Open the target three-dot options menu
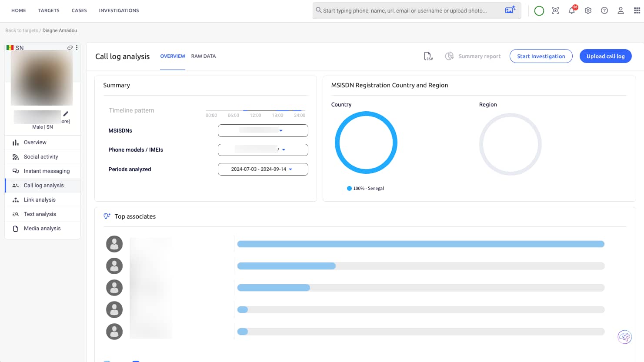Image resolution: width=644 pixels, height=362 pixels. (77, 48)
